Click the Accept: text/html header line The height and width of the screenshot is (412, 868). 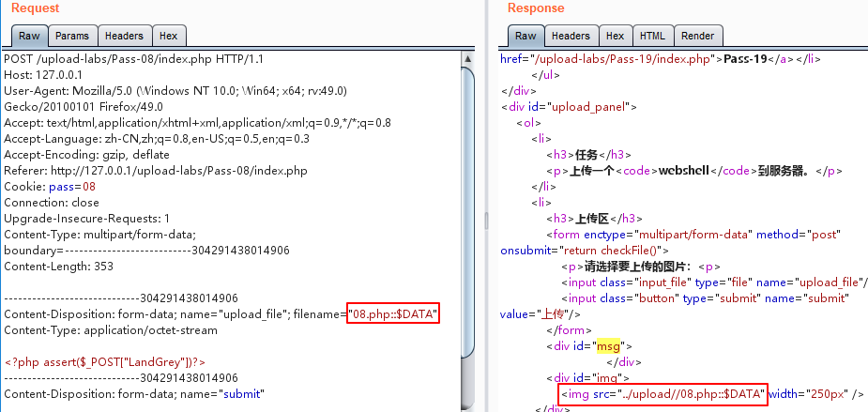(197, 123)
